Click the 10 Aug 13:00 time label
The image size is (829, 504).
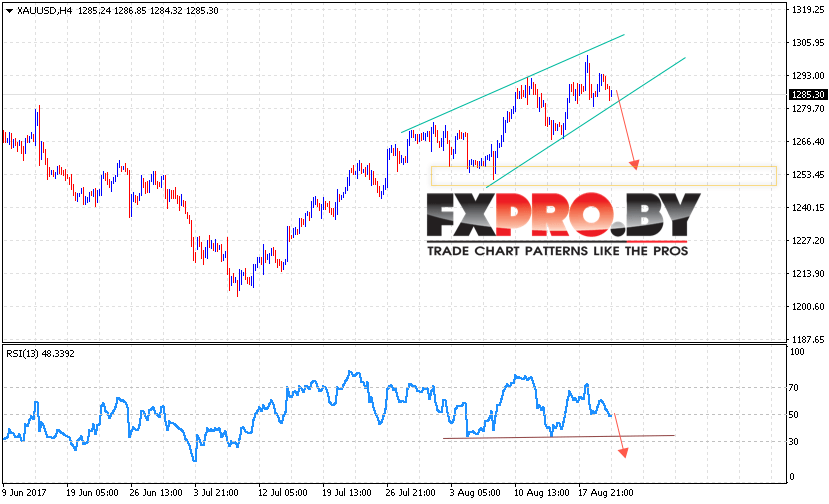(x=541, y=492)
